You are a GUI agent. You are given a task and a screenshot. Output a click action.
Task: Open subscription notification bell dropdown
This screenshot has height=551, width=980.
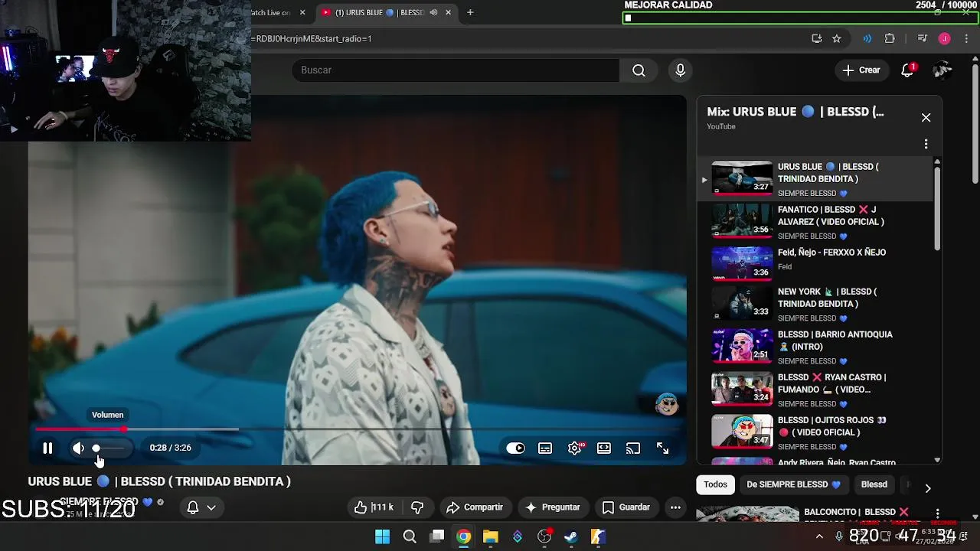201,507
